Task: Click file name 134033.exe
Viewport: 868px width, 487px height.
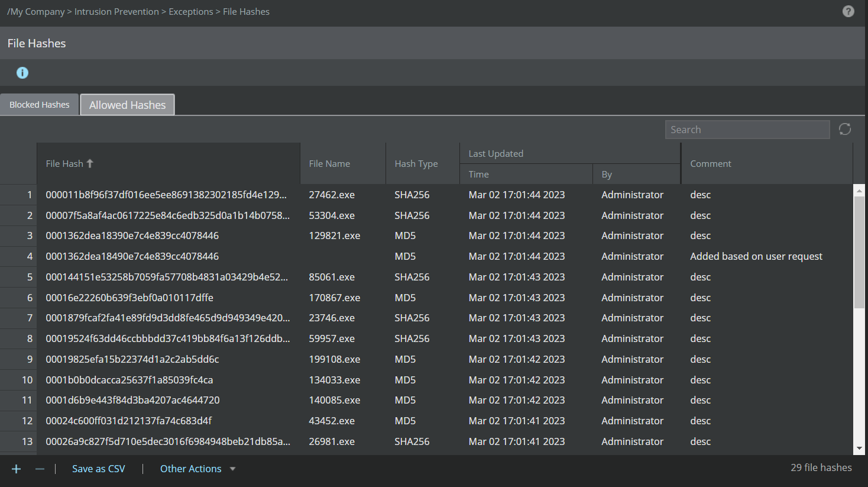Action: coord(335,380)
